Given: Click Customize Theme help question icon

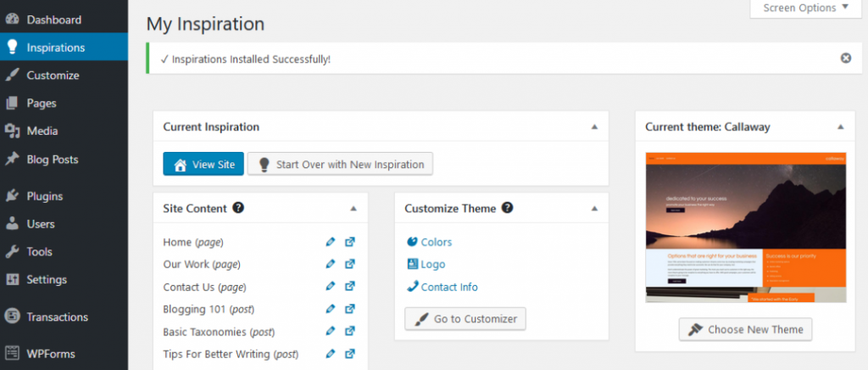Looking at the screenshot, I should pyautogui.click(x=507, y=208).
